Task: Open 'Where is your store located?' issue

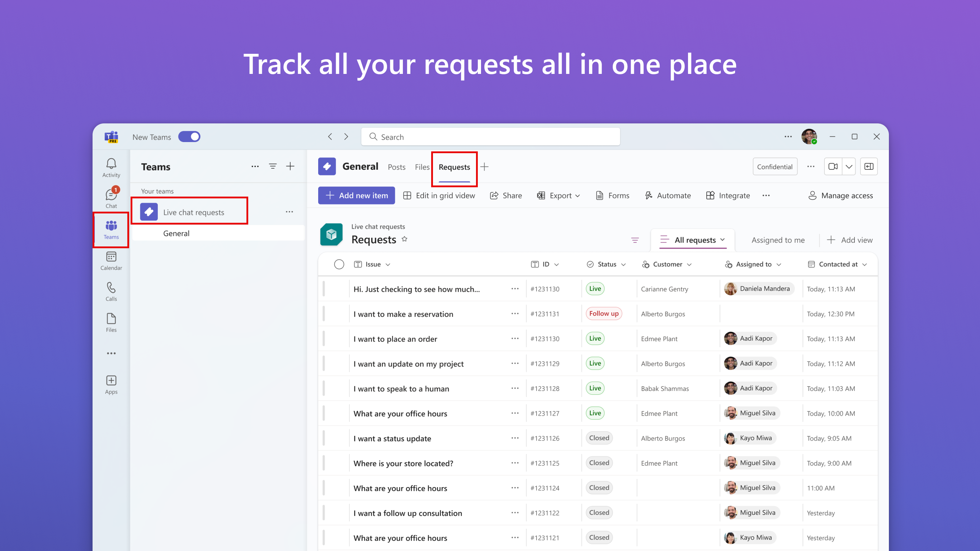Action: point(403,463)
